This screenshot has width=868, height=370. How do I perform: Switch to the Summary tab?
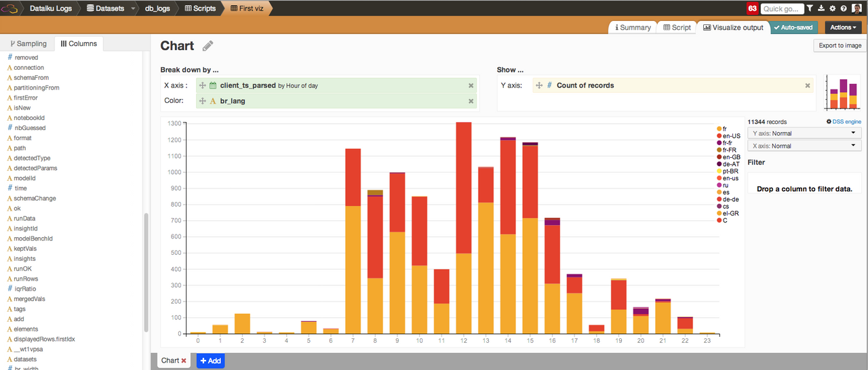pyautogui.click(x=633, y=28)
